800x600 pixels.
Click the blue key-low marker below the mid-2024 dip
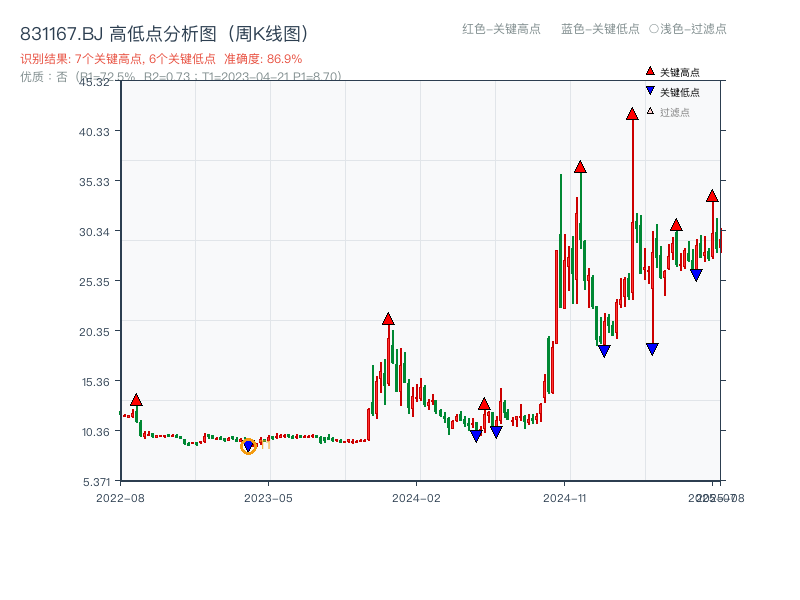click(x=477, y=436)
